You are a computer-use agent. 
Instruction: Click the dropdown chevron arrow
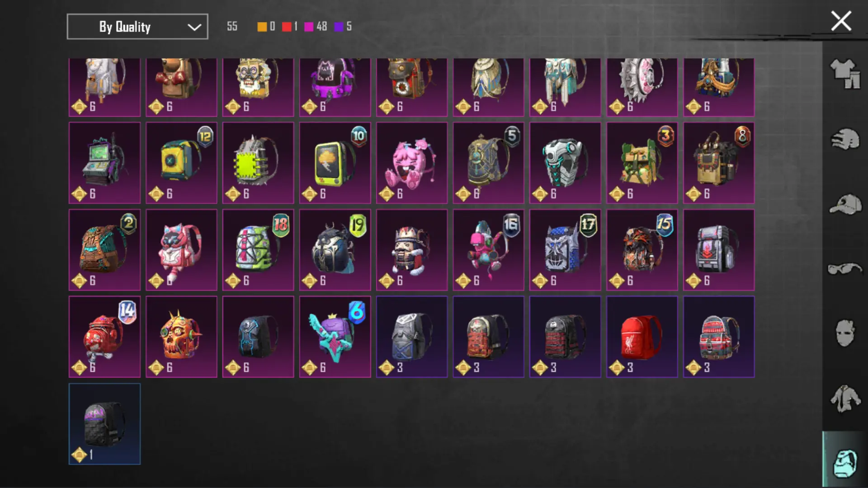pyautogui.click(x=194, y=27)
